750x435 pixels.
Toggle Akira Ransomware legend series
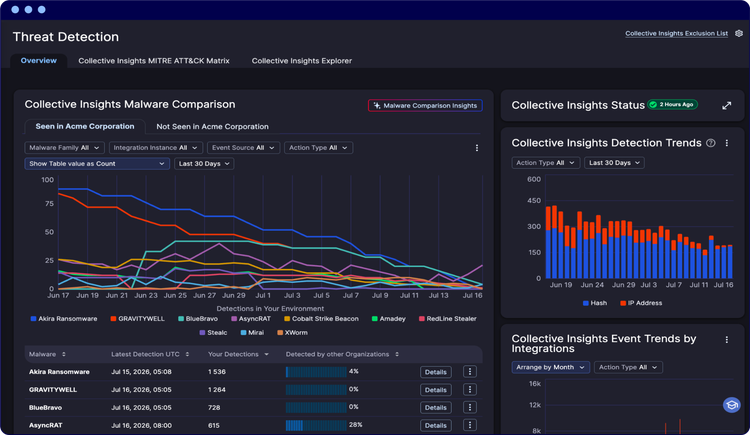click(x=64, y=319)
